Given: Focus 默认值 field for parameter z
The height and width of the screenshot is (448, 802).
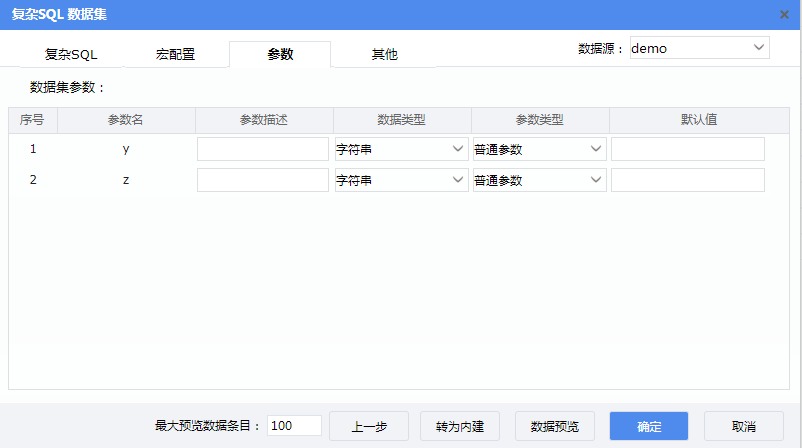Looking at the screenshot, I should [688, 181].
